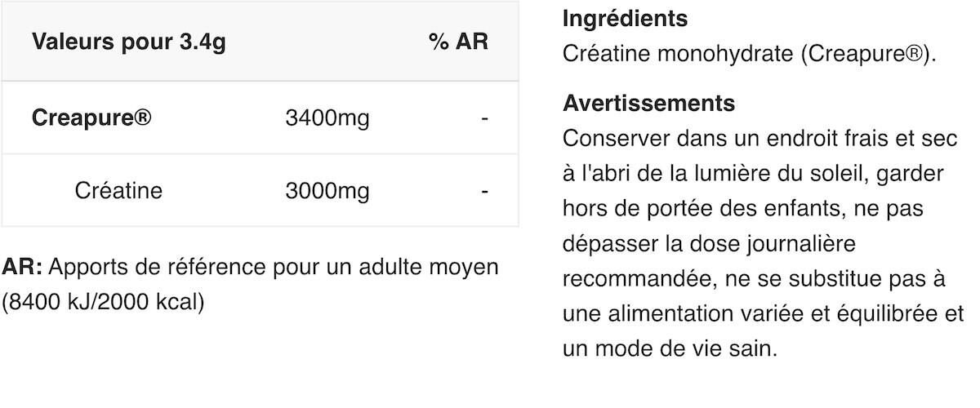This screenshot has height=408, width=980.
Task: Click the "Ingrédients" heading
Action: pos(626,19)
